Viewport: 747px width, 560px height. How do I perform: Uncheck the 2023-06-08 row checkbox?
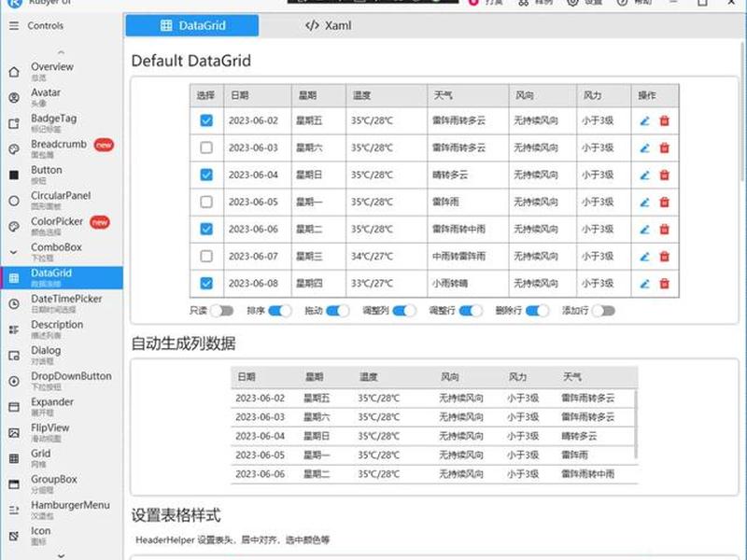click(206, 284)
